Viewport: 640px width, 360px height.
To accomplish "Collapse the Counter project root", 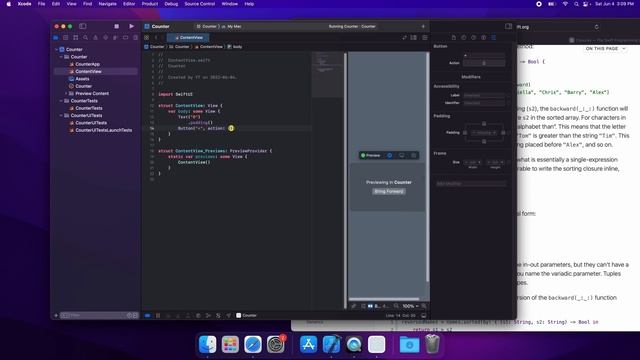I will 57,49.
